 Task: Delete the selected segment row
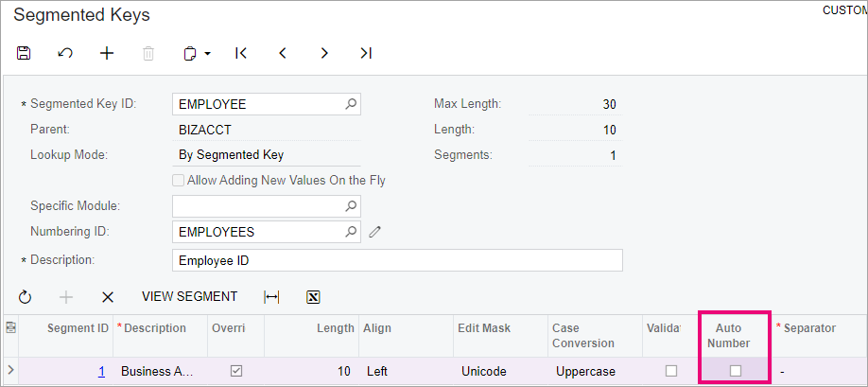coord(108,297)
